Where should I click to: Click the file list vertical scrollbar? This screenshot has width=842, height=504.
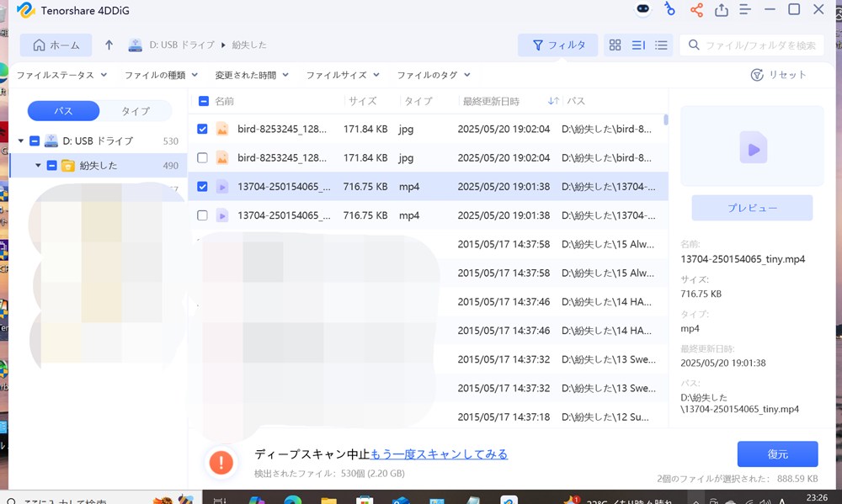(666, 120)
